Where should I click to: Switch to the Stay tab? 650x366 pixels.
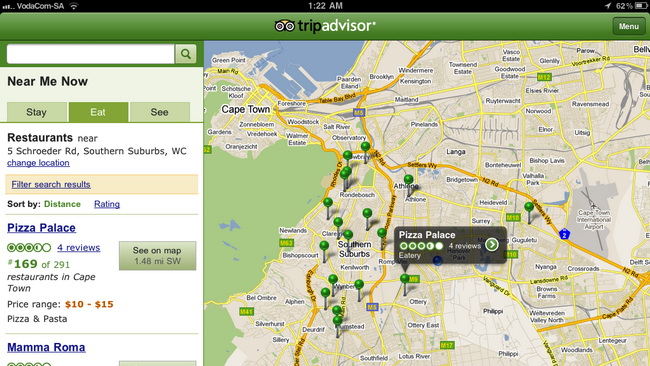tap(36, 112)
